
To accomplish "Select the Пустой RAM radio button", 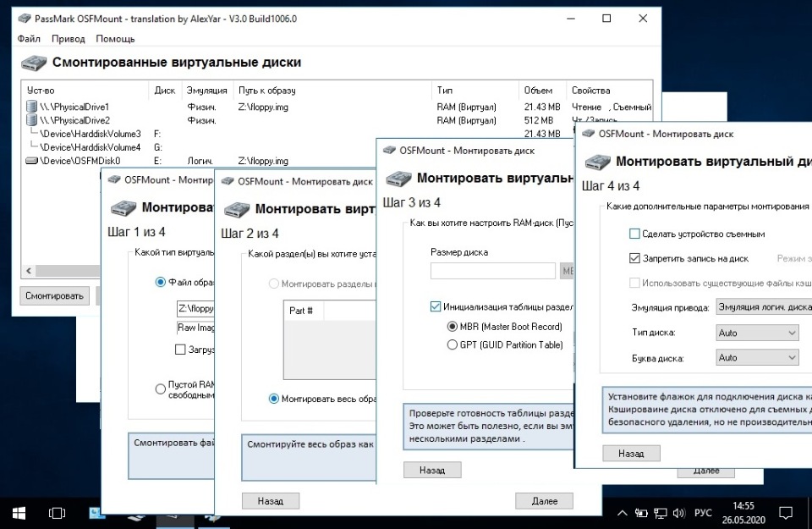I will click(161, 389).
